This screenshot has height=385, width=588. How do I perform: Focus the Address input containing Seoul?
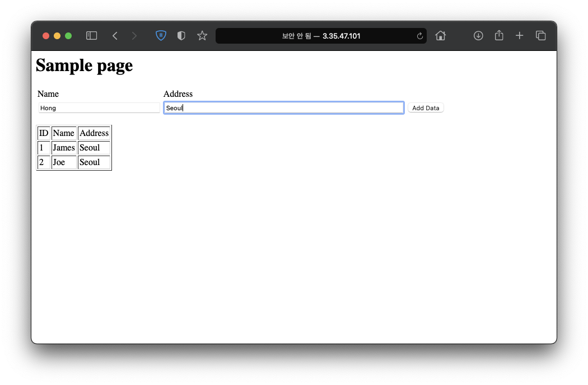(284, 108)
